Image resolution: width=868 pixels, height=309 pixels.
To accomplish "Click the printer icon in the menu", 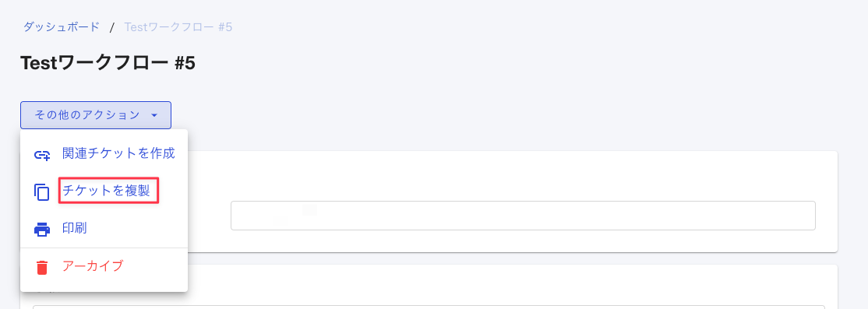I will click(42, 229).
